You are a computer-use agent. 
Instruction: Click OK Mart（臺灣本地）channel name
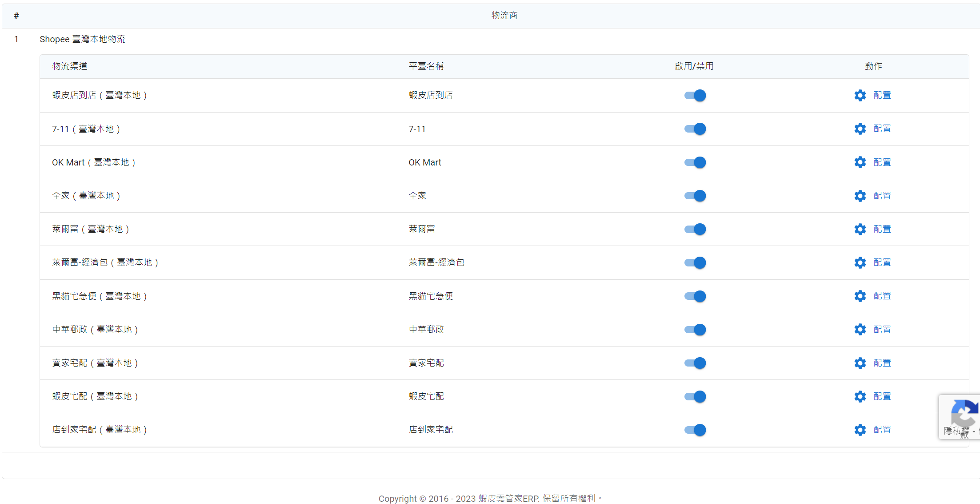94,162
